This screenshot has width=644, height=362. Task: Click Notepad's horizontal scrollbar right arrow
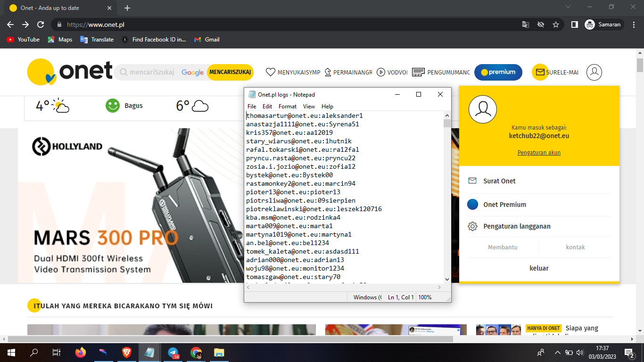pyautogui.click(x=439, y=288)
